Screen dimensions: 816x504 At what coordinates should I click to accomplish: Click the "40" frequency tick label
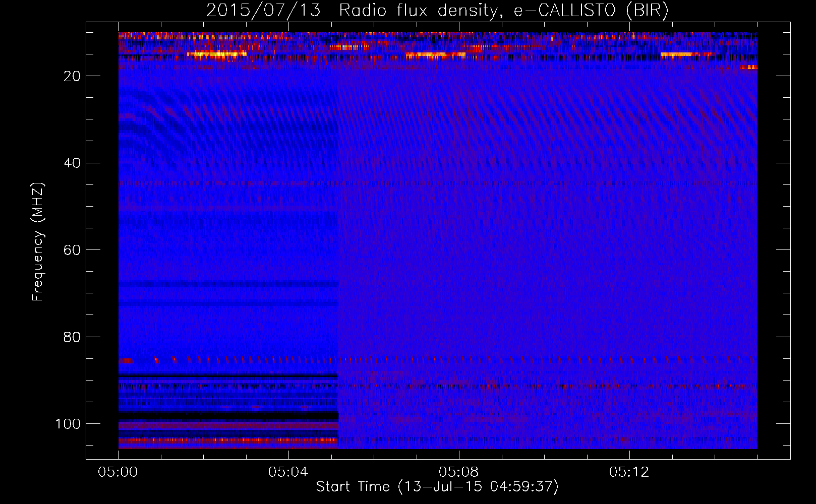73,163
